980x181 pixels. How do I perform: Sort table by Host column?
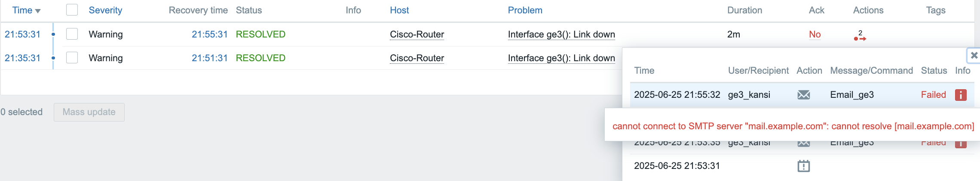(x=399, y=10)
